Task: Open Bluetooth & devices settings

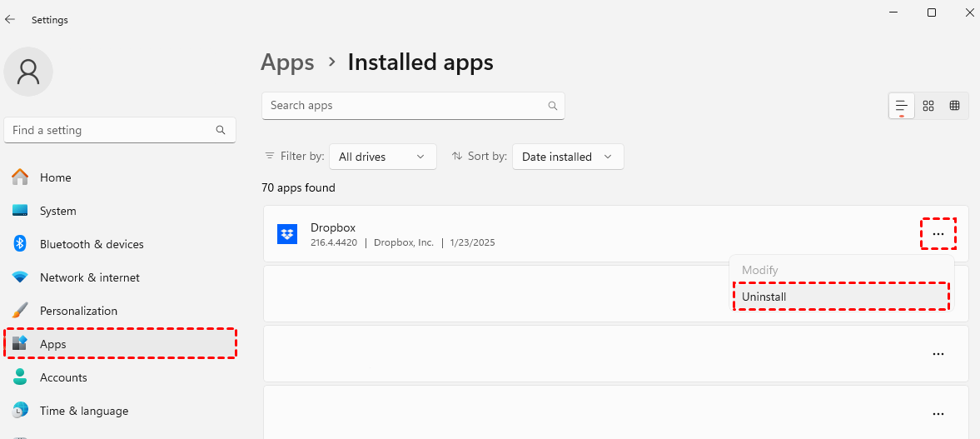Action: pos(91,244)
